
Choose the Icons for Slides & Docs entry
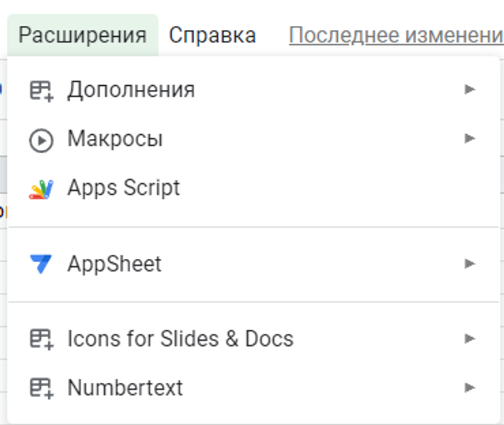180,339
